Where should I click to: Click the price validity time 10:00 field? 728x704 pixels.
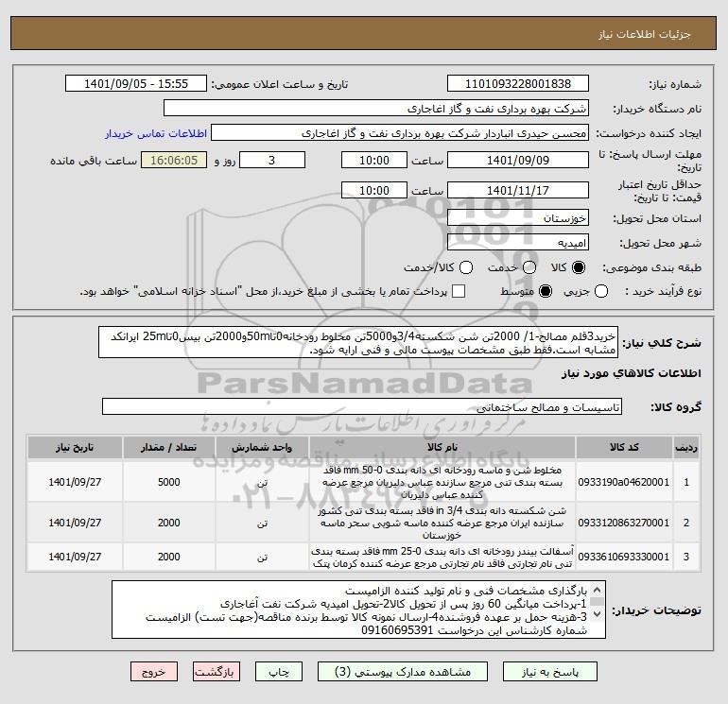tap(374, 190)
